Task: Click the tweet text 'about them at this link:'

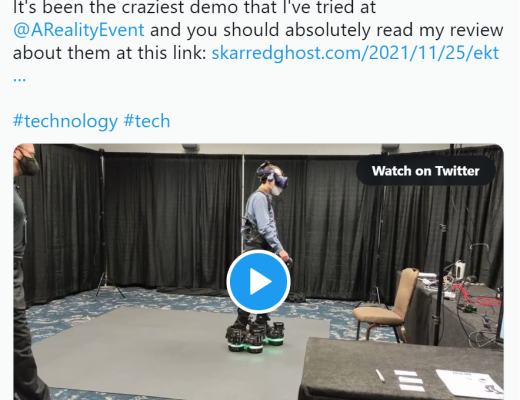Action: click(x=110, y=53)
